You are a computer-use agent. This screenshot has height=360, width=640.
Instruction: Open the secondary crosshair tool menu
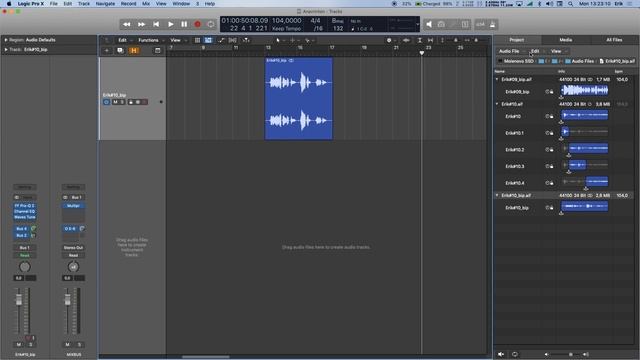(x=293, y=40)
